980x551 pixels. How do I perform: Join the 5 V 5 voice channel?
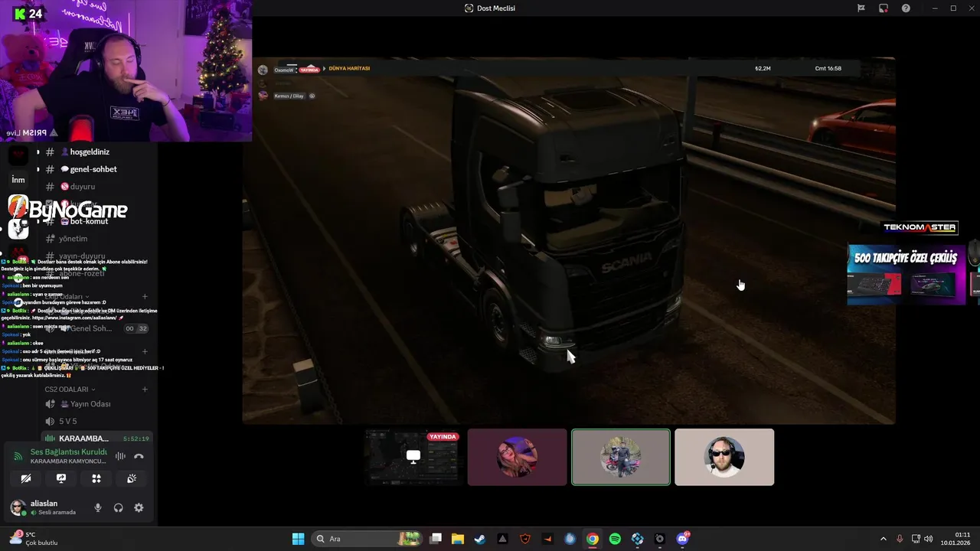pos(68,421)
